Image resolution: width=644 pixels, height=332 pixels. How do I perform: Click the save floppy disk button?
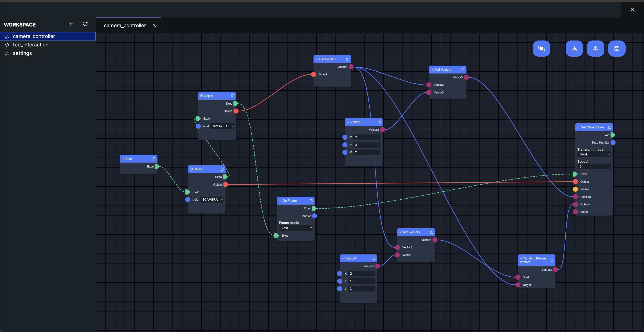point(617,49)
